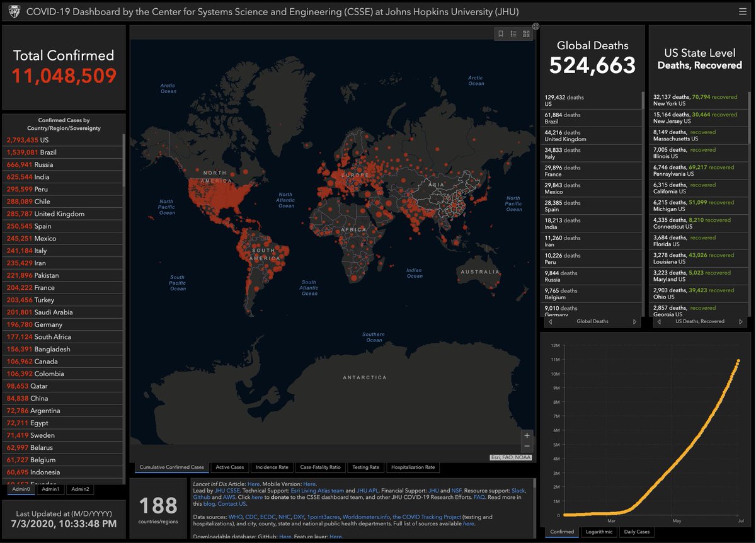Select Brazil in confirmed cases list
The height and width of the screenshot is (543, 756).
(63, 152)
